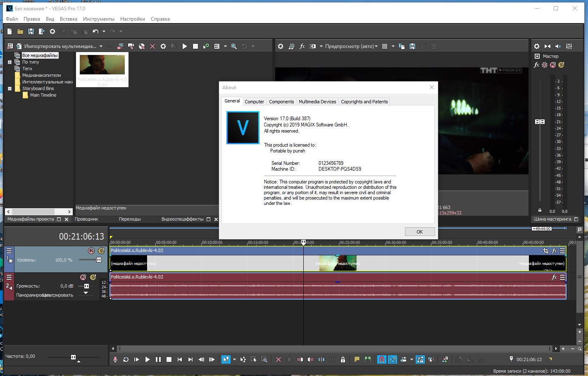Enable looped playback in the transport bar
Viewport: 588px width, 376px height.
tap(126, 359)
